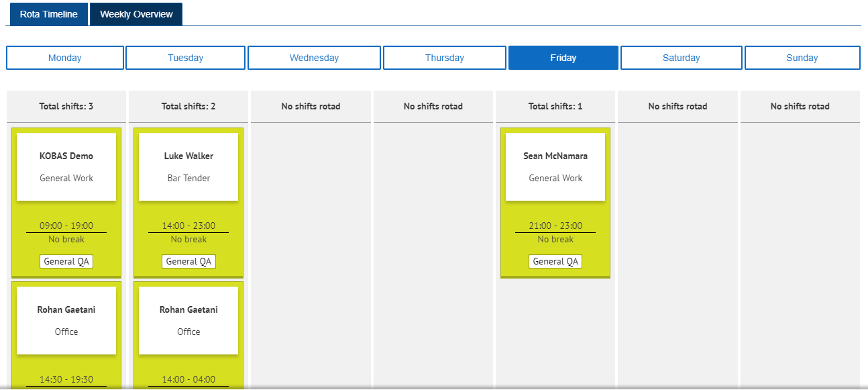Click the Total shifts: 1 column header
Viewport: 868px width, 390px height.
555,106
